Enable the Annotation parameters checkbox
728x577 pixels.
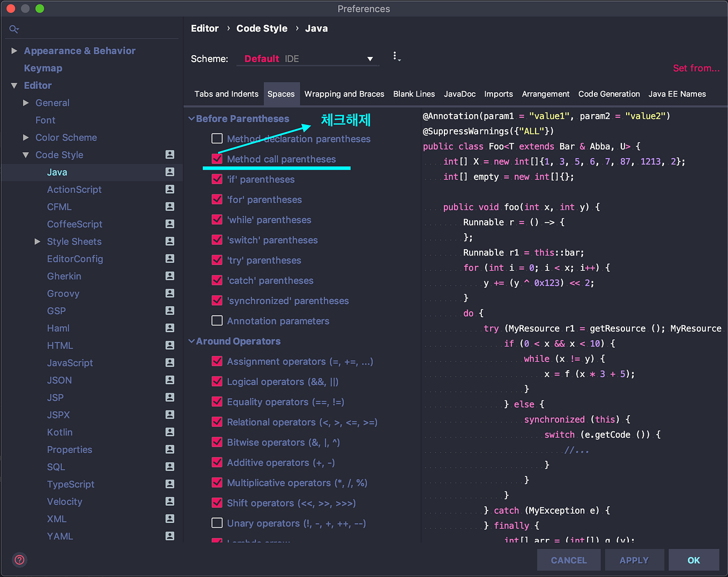coord(217,320)
